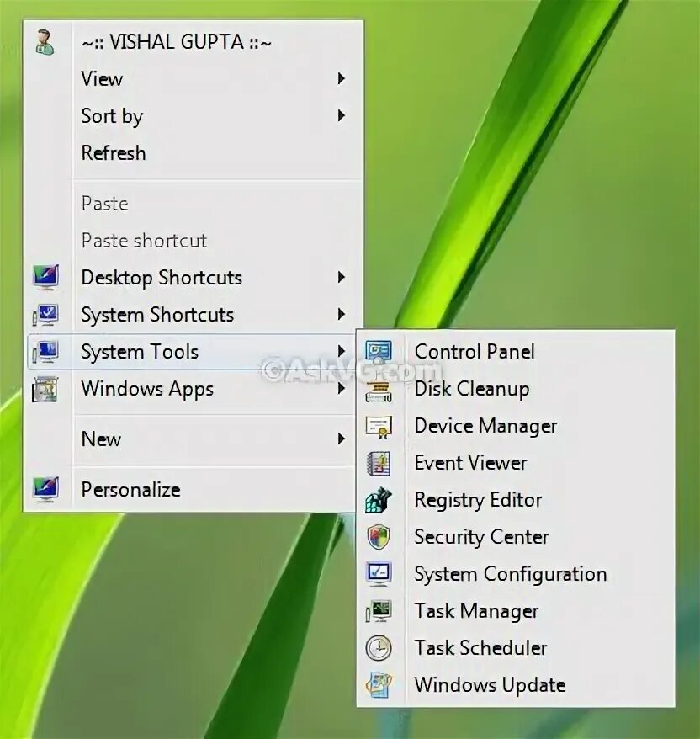
Task: Open Task Manager label in submenu
Action: [476, 611]
